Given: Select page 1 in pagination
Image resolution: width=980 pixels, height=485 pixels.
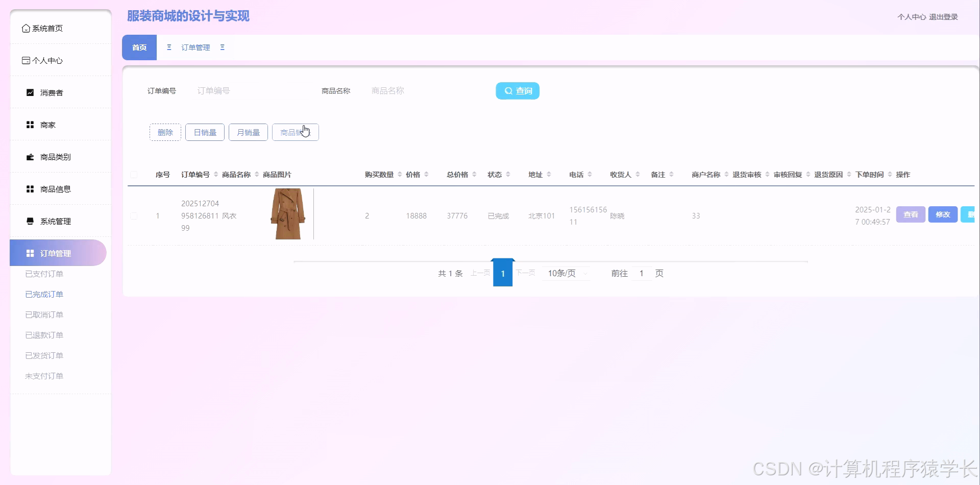Looking at the screenshot, I should [503, 274].
